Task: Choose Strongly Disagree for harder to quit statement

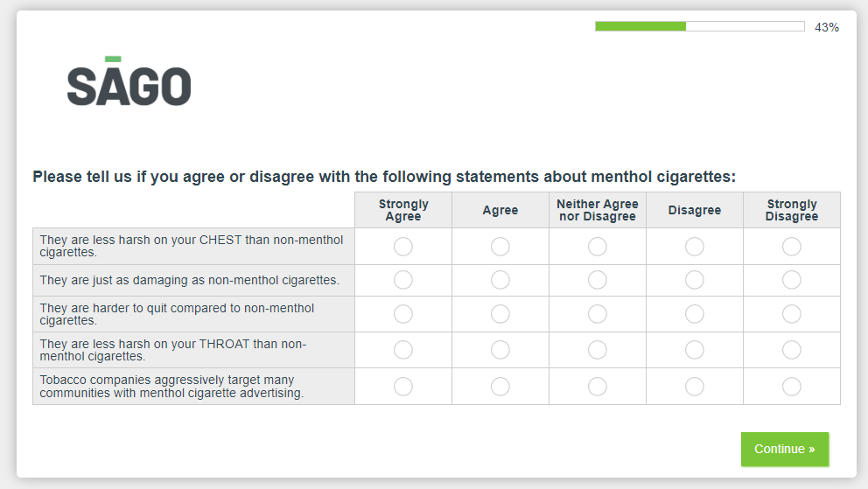Action: pyautogui.click(x=792, y=314)
